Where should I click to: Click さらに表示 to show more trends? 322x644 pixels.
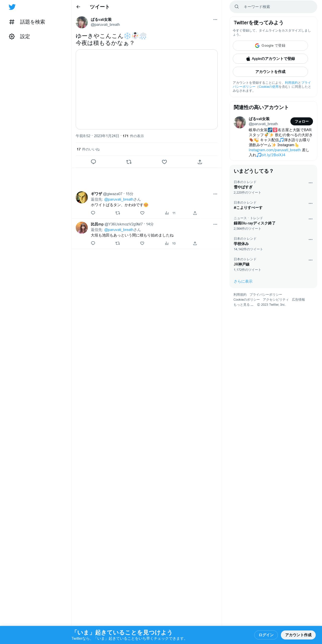click(243, 281)
